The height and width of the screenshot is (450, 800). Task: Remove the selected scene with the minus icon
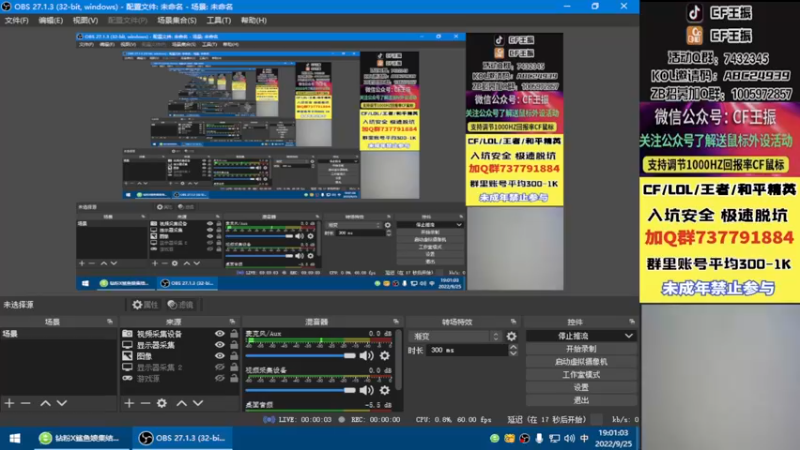(26, 403)
